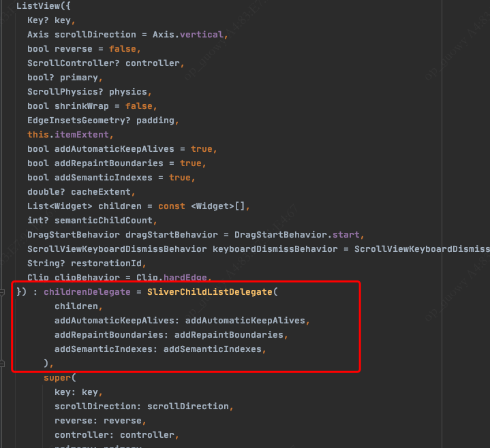Viewport: 490px width, 448px height.
Task: Click 'int? semanticChildCount,' line
Action: tap(92, 221)
